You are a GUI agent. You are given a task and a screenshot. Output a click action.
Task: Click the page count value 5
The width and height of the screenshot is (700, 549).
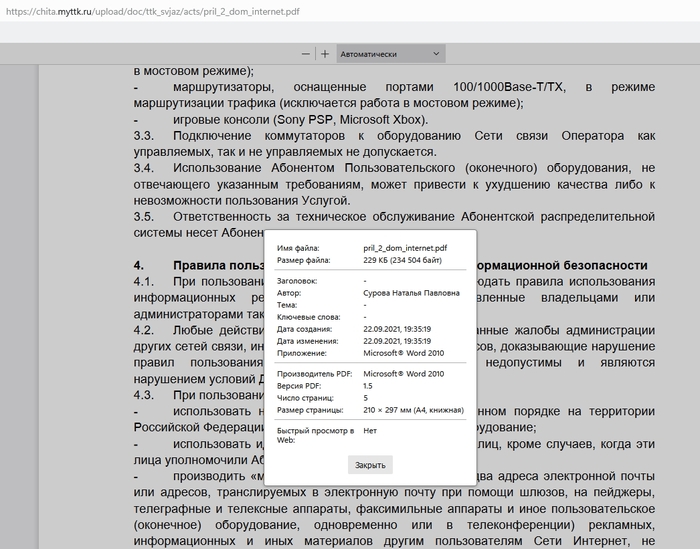coord(366,397)
